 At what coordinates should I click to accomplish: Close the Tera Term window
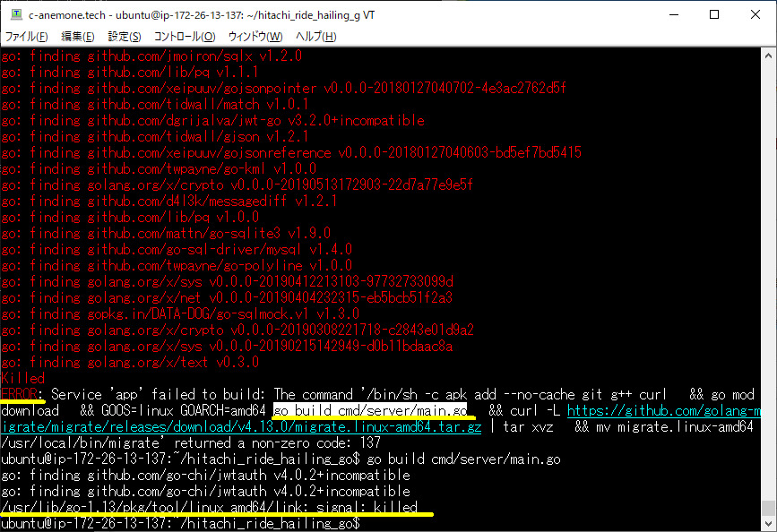755,14
